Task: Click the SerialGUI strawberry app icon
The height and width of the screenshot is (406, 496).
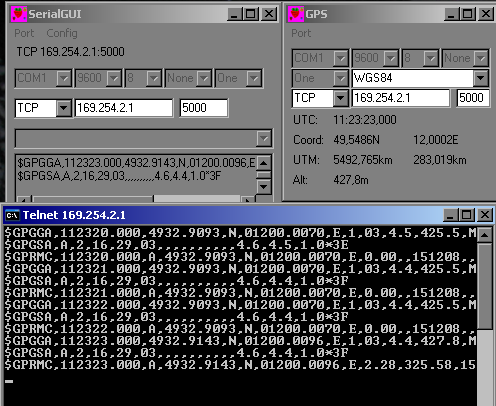Action: click(19, 14)
